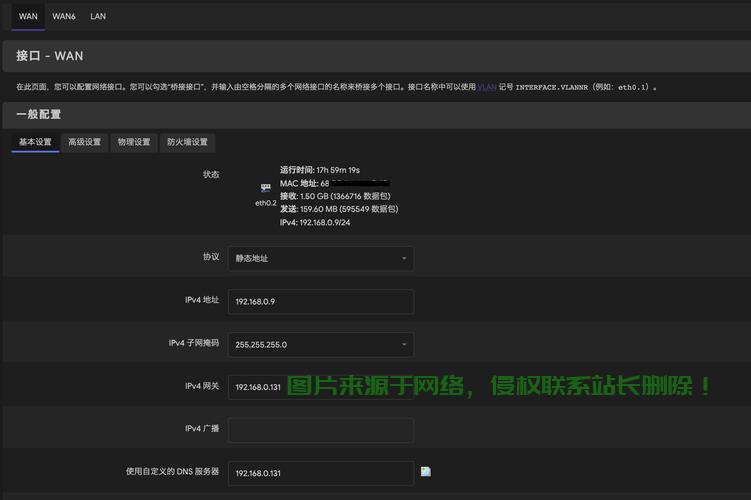Click the 一般配置 section header
Viewport: 751px width, 500px height.
tap(40, 115)
